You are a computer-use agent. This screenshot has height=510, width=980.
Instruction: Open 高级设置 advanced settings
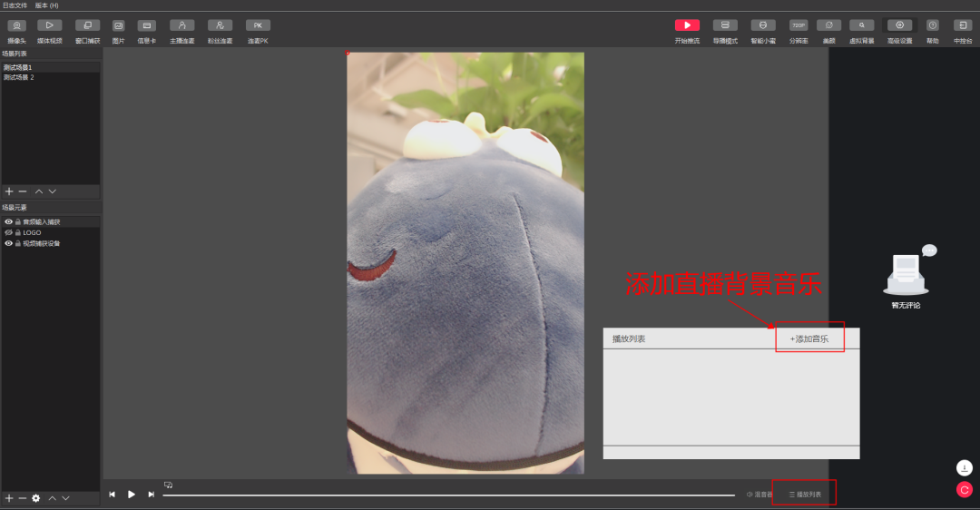899,31
